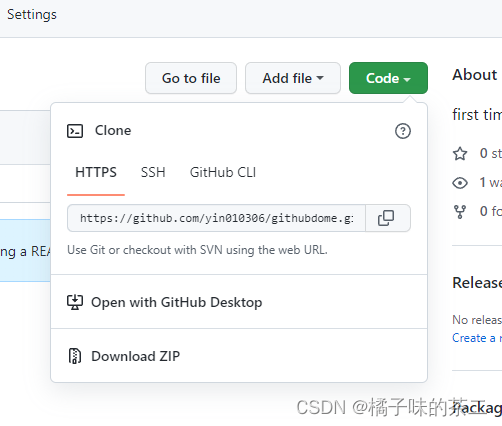The image size is (502, 426).
Task: Open with GitHub Desktop
Action: tap(239, 302)
